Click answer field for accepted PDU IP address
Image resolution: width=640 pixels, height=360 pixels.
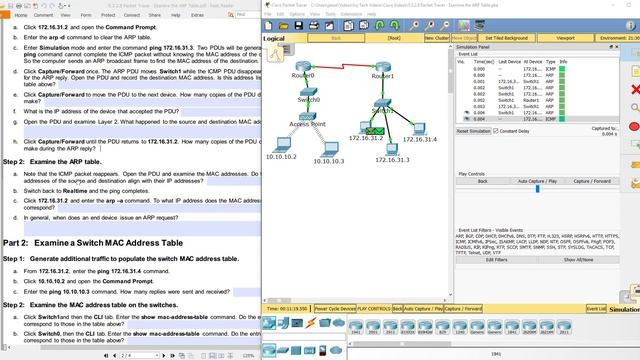[221, 111]
